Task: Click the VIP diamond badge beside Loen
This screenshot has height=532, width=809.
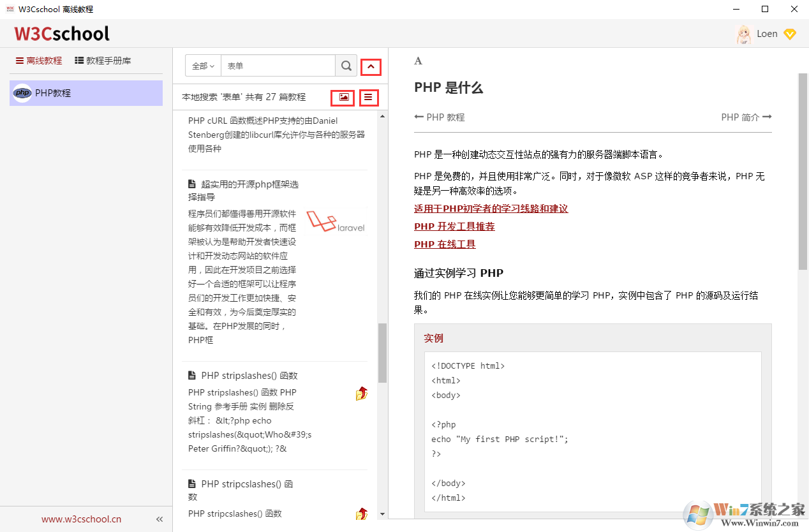Action: (790, 34)
